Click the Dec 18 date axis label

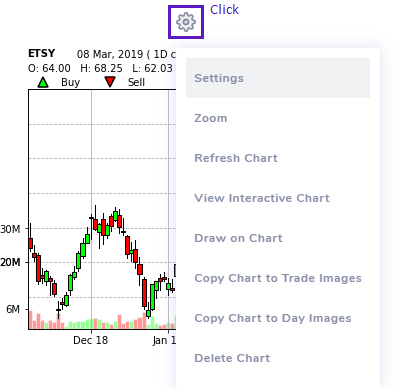pos(91,340)
